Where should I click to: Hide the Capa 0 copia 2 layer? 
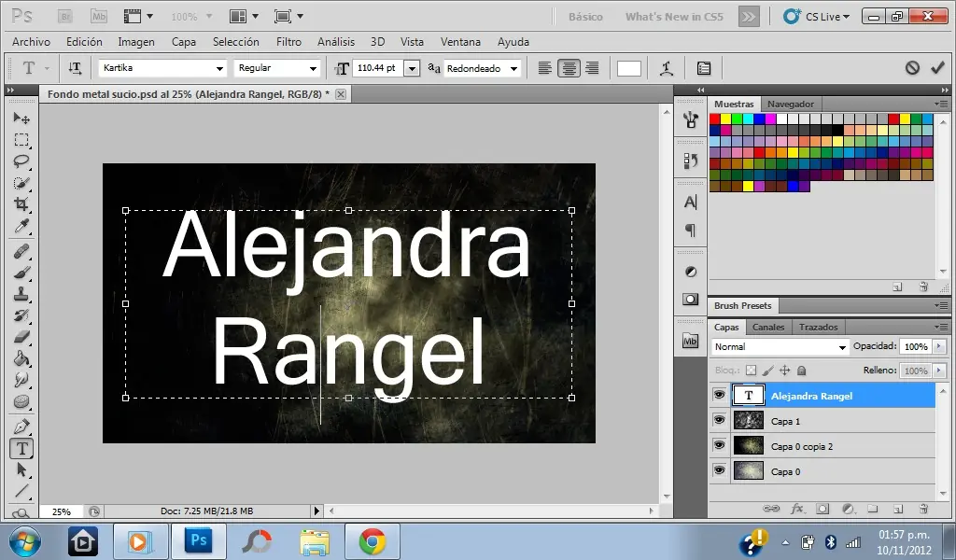pos(718,445)
